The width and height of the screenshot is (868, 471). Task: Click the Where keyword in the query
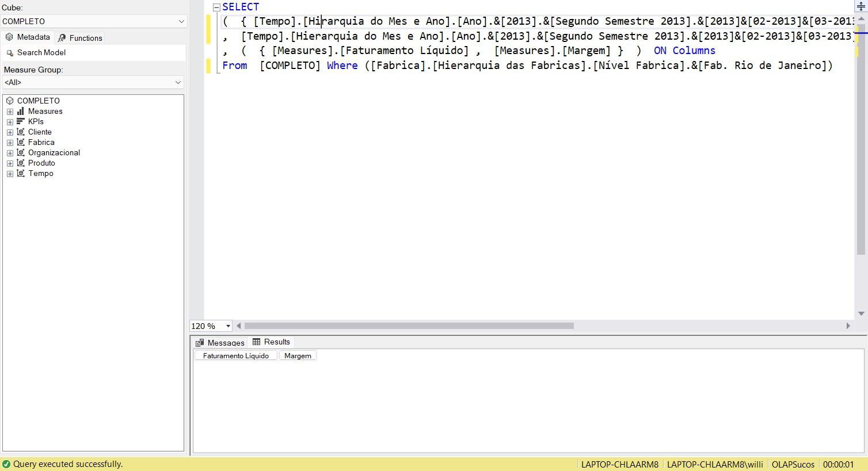point(342,66)
